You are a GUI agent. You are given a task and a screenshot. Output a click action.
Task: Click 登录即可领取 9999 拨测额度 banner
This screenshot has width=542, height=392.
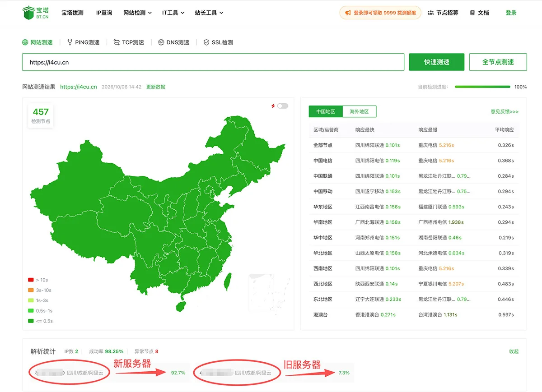[x=380, y=13]
